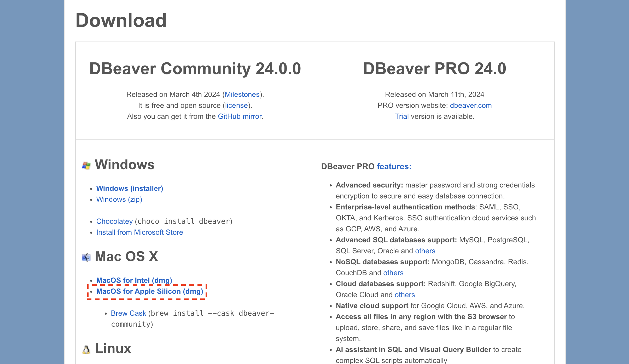The image size is (629, 364).
Task: Click others link after Oracle
Action: point(425,251)
